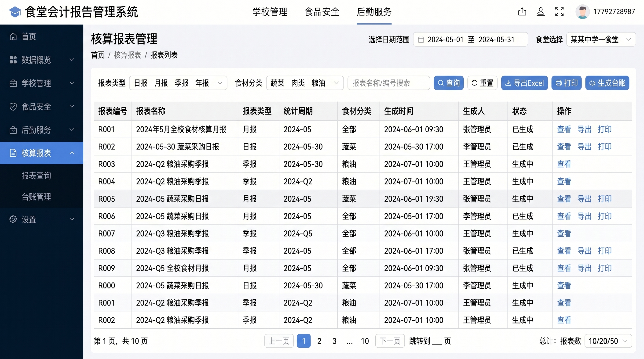This screenshot has width=644, height=359.
Task: Open the 食堂选择 dropdown
Action: (601, 39)
